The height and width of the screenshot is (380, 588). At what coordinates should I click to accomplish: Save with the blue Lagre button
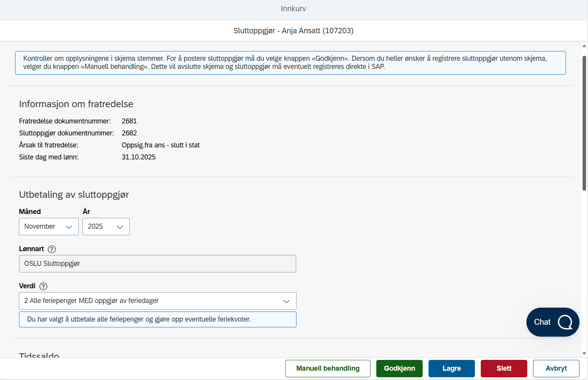[452, 368]
